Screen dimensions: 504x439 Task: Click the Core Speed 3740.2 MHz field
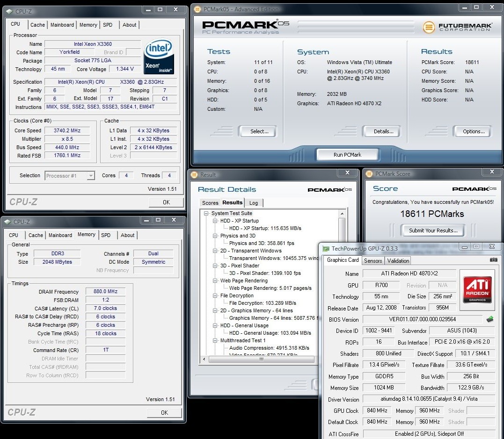coord(67,131)
